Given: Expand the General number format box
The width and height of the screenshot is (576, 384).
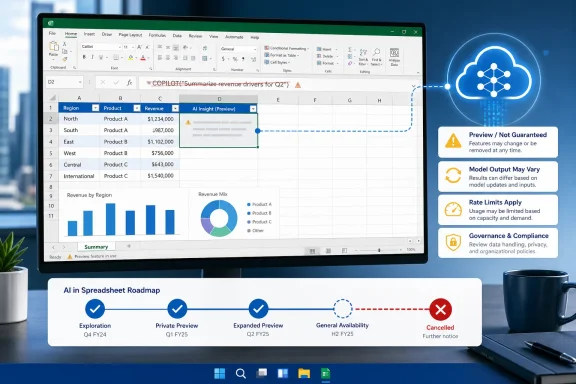Looking at the screenshot, I should click(x=238, y=49).
